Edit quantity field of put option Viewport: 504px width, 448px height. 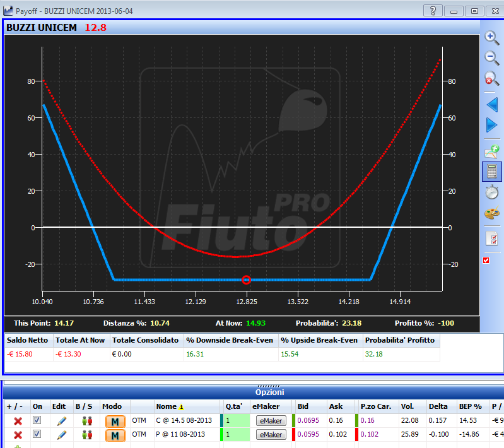(x=237, y=435)
